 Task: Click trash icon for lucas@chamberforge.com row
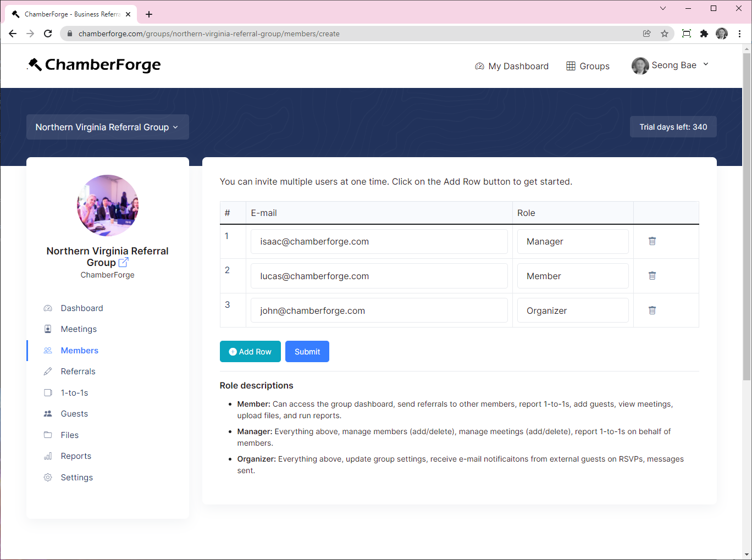click(652, 276)
